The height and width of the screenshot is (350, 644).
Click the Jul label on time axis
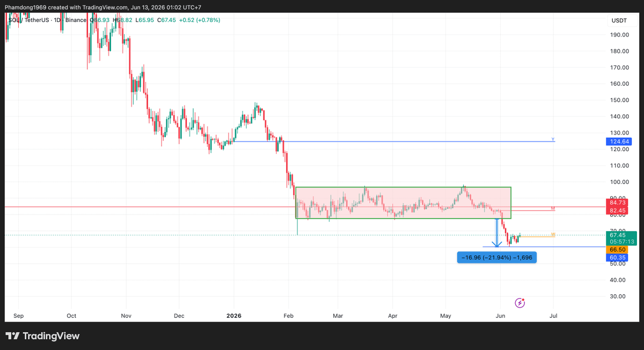click(x=553, y=316)
